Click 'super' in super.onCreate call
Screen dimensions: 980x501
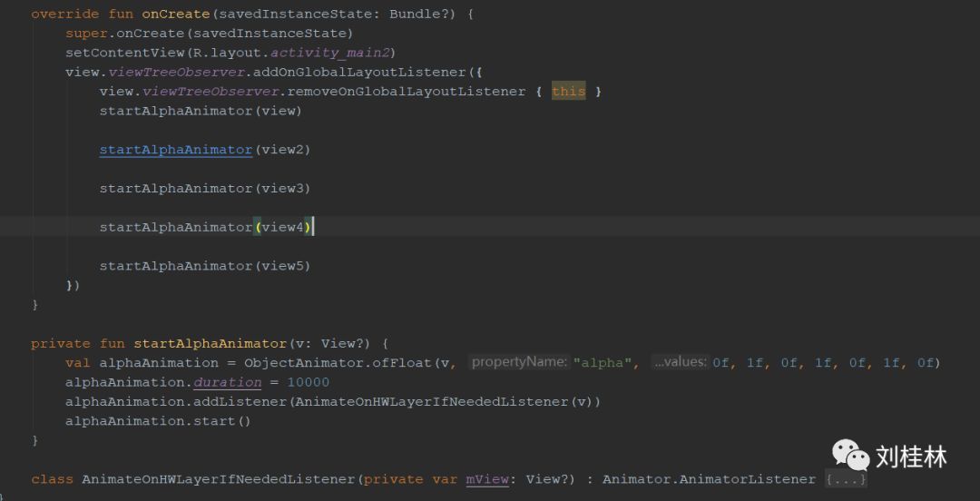[86, 34]
